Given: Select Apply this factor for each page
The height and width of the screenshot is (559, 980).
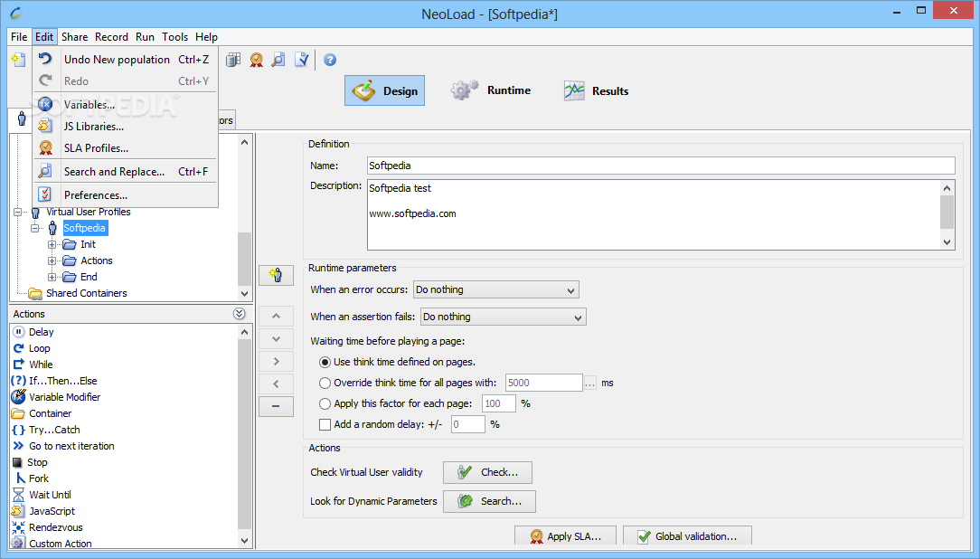Looking at the screenshot, I should tap(325, 404).
